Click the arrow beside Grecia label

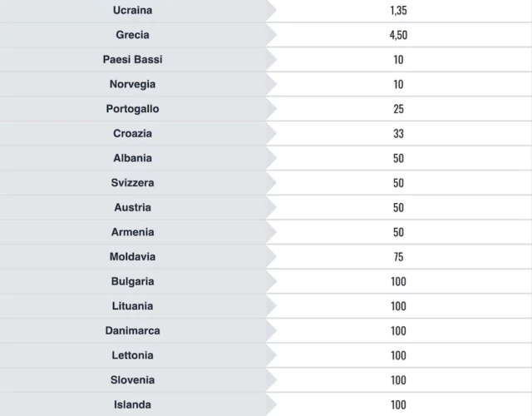(272, 35)
